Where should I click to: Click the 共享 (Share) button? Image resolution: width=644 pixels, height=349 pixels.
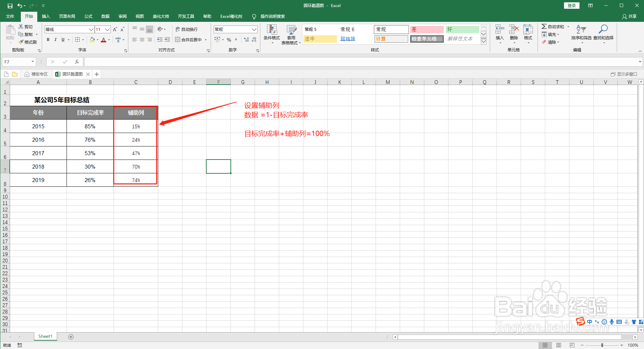630,16
